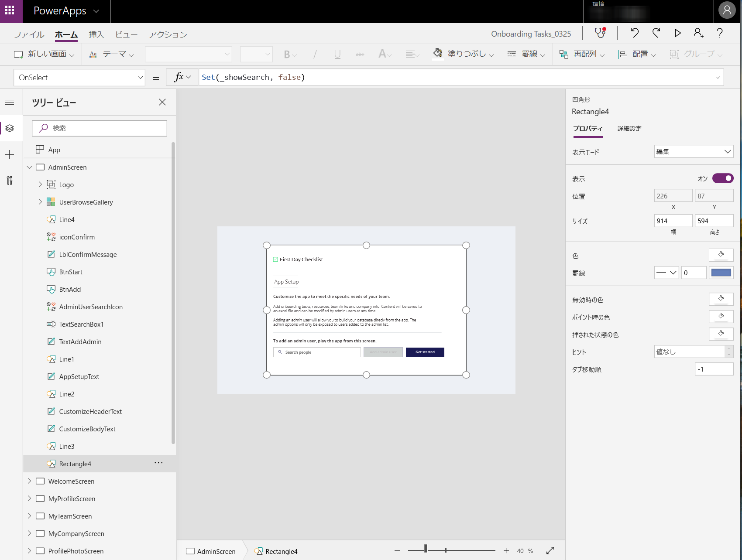This screenshot has width=742, height=560.
Task: Open the advanced tools icon in sidebar
Action: (10, 181)
